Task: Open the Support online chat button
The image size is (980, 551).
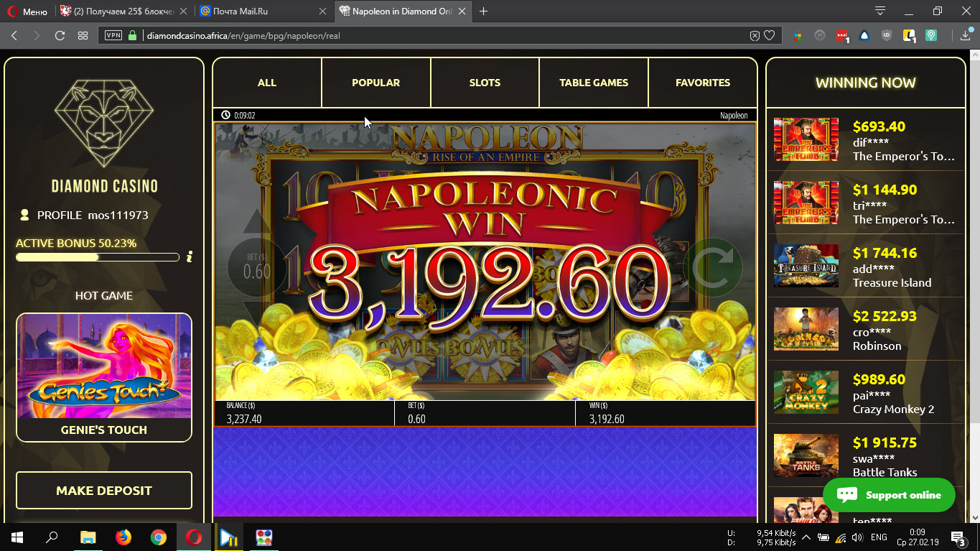Action: [x=889, y=495]
